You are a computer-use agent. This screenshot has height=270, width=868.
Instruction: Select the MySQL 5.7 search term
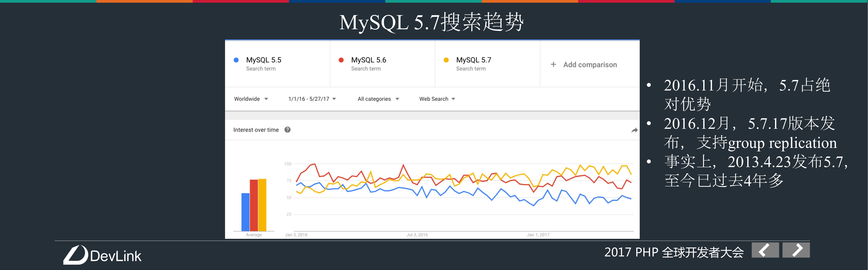tap(473, 60)
